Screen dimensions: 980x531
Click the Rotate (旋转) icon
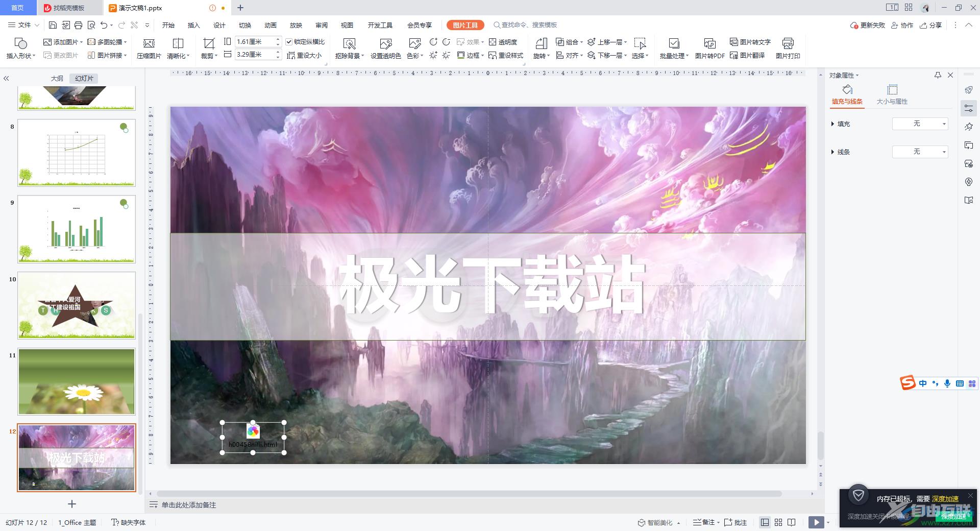tap(541, 49)
